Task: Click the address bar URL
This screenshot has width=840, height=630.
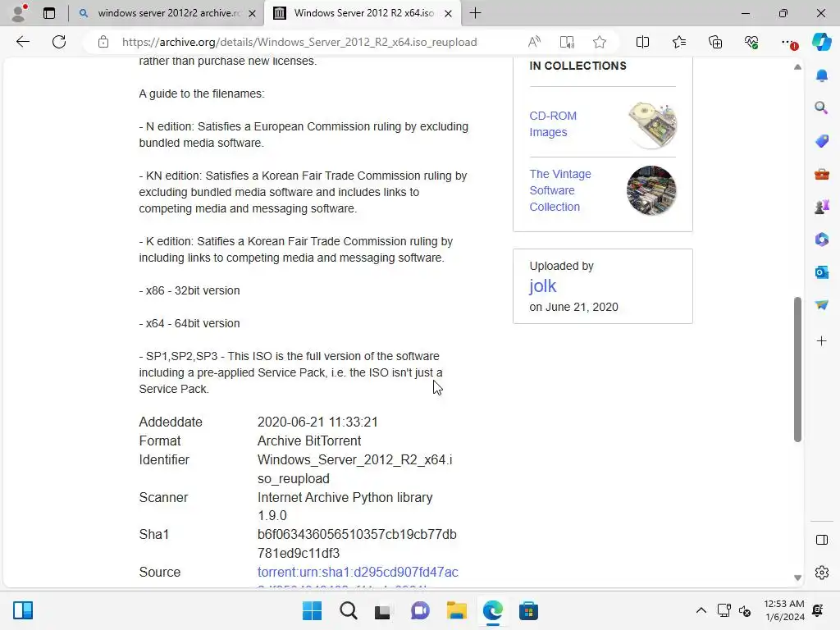Action: (299, 42)
